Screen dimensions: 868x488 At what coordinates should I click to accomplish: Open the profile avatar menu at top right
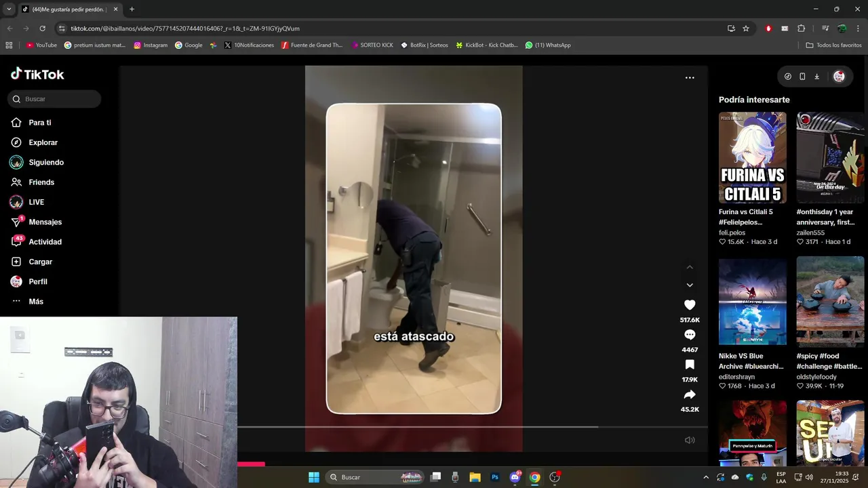839,77
